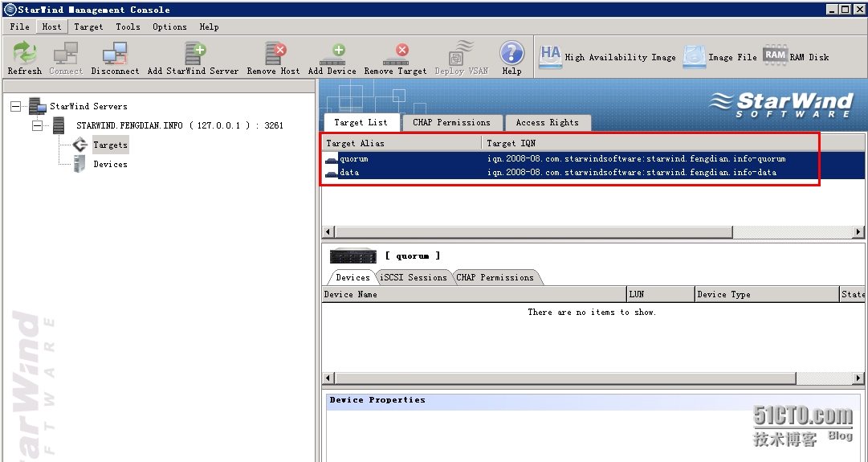Sort by Target Alias column header
The width and height of the screenshot is (868, 462).
tap(402, 144)
